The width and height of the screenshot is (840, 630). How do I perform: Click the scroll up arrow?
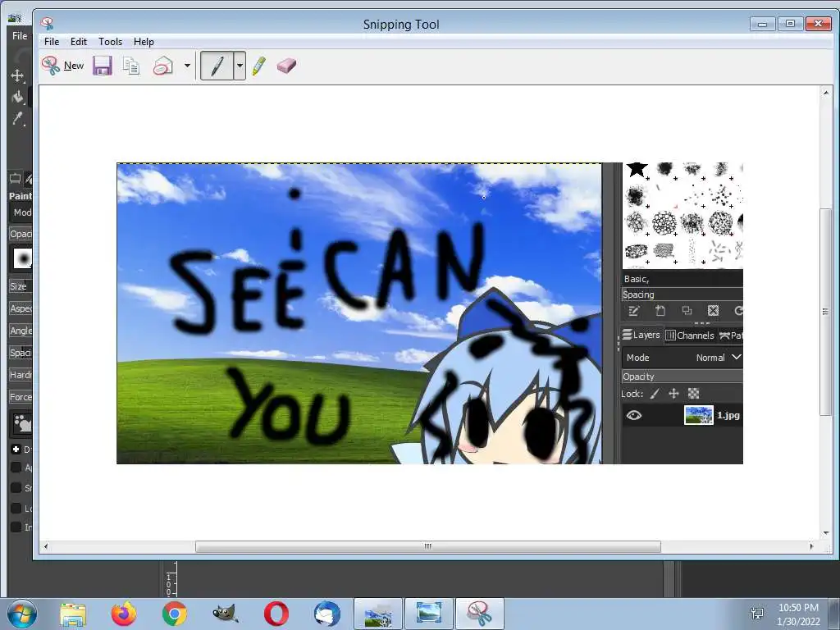point(825,94)
